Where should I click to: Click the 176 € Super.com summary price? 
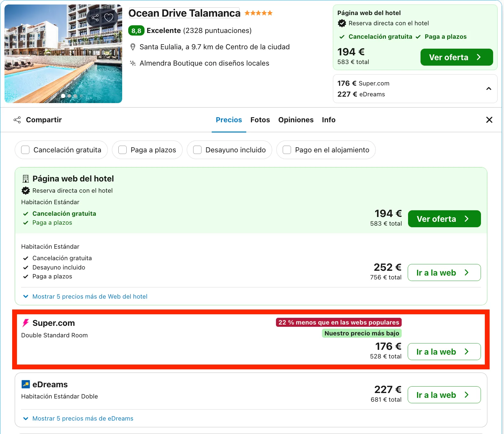point(363,83)
